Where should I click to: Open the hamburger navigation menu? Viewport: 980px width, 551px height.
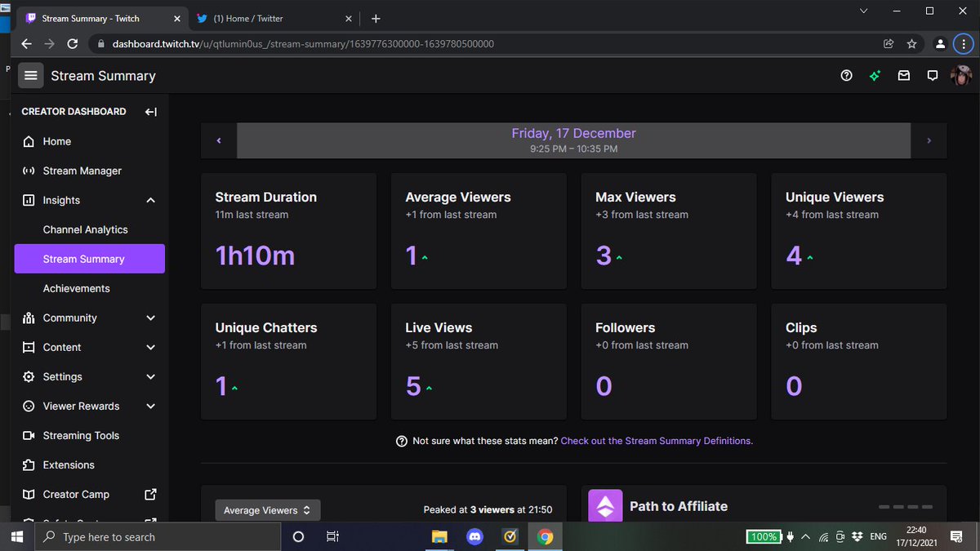(x=31, y=75)
